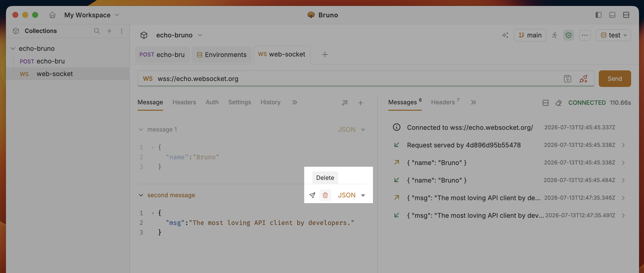644x273 pixels.
Task: Collapse the message 1 section
Action: (141, 130)
